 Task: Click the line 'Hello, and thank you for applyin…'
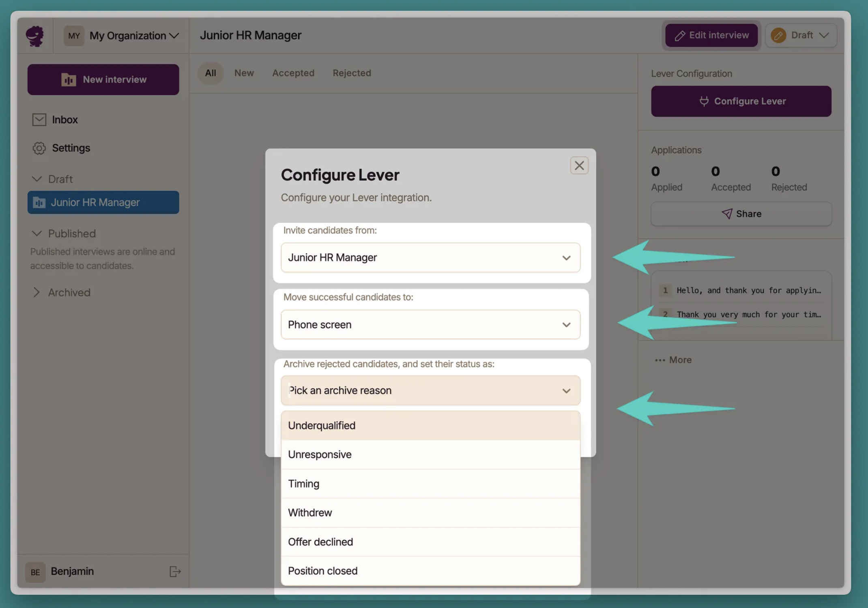(x=748, y=291)
